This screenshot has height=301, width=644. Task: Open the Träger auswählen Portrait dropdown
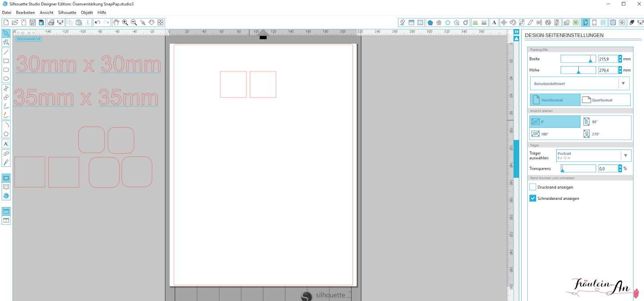point(594,156)
